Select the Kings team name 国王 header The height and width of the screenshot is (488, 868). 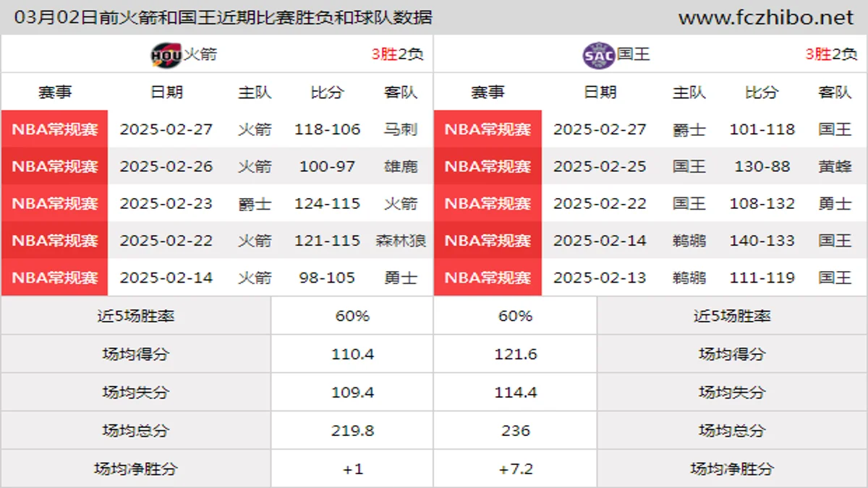click(634, 54)
